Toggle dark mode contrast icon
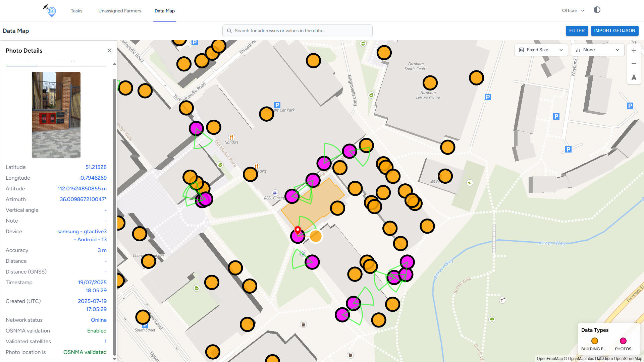This screenshot has height=362, width=644. (597, 10)
